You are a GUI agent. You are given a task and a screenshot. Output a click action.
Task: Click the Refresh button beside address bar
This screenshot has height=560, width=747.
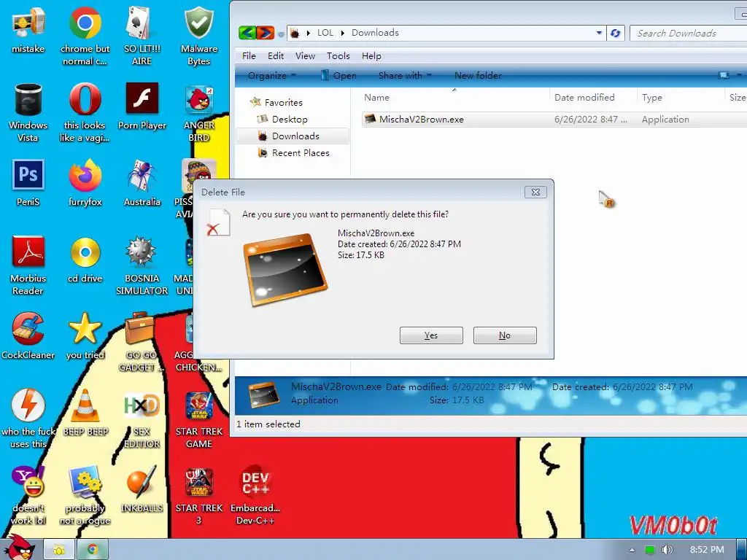616,33
